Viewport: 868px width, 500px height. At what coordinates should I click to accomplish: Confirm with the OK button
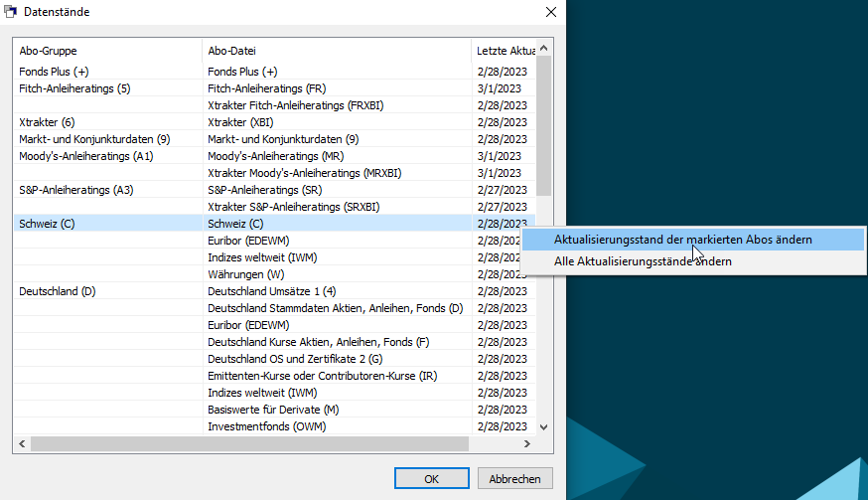431,478
